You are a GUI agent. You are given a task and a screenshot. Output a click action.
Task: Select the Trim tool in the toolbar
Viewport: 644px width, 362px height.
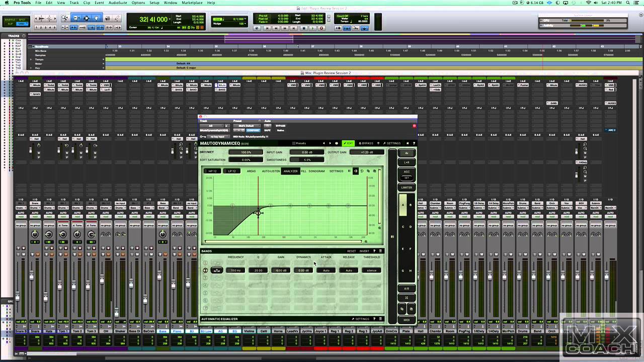76,18
